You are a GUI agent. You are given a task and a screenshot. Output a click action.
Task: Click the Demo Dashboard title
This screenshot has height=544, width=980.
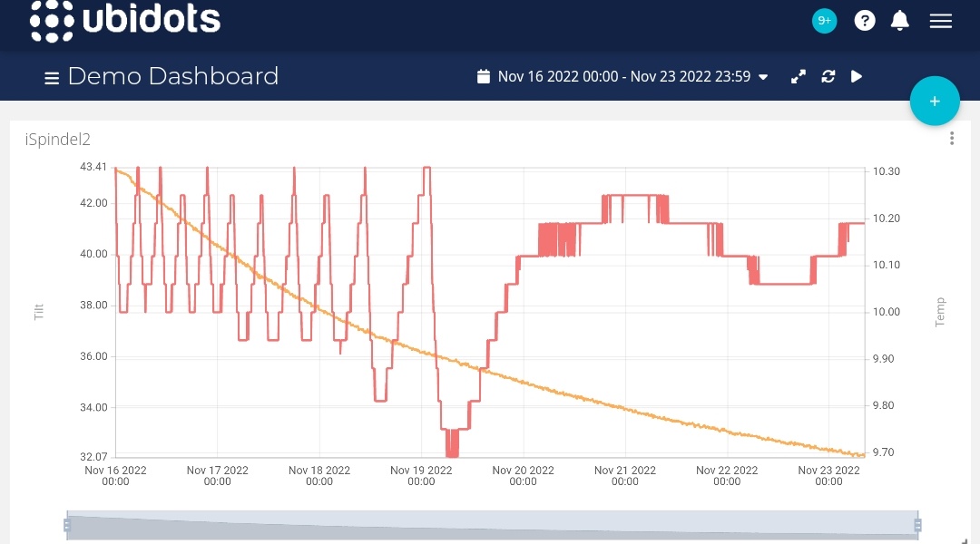click(x=172, y=76)
